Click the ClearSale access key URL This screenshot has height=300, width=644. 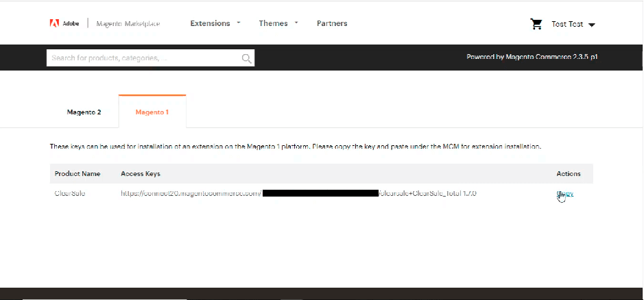pyautogui.click(x=191, y=194)
